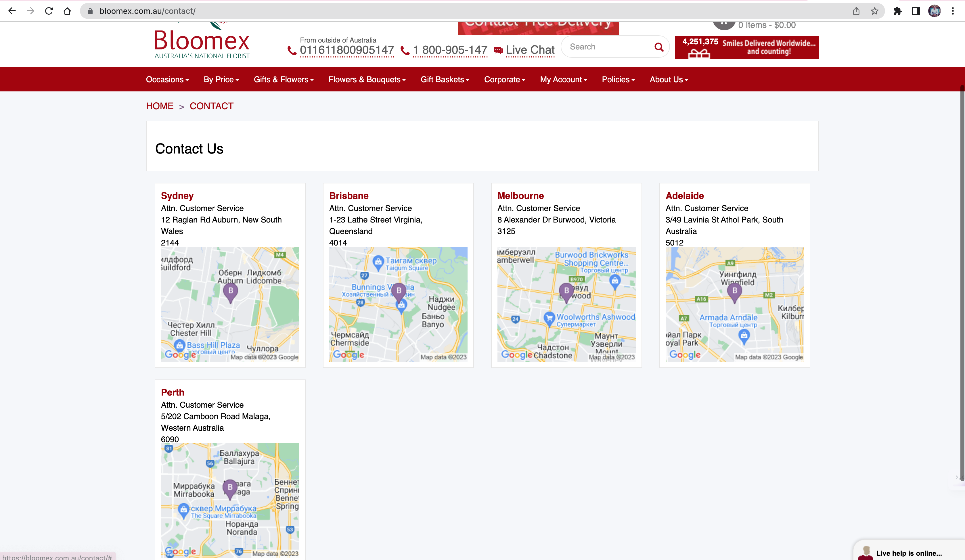Click Burwood Brickworks shopping marker

[614, 282]
